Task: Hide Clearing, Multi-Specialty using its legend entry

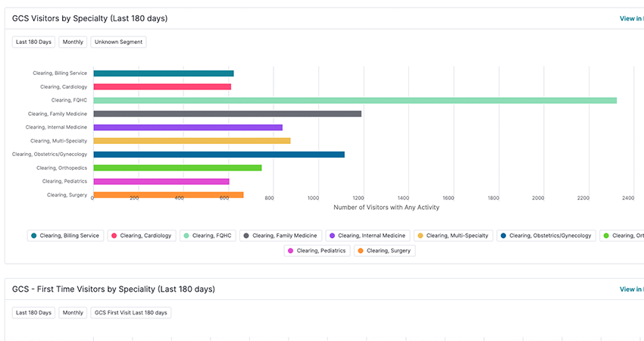Action: [454, 236]
